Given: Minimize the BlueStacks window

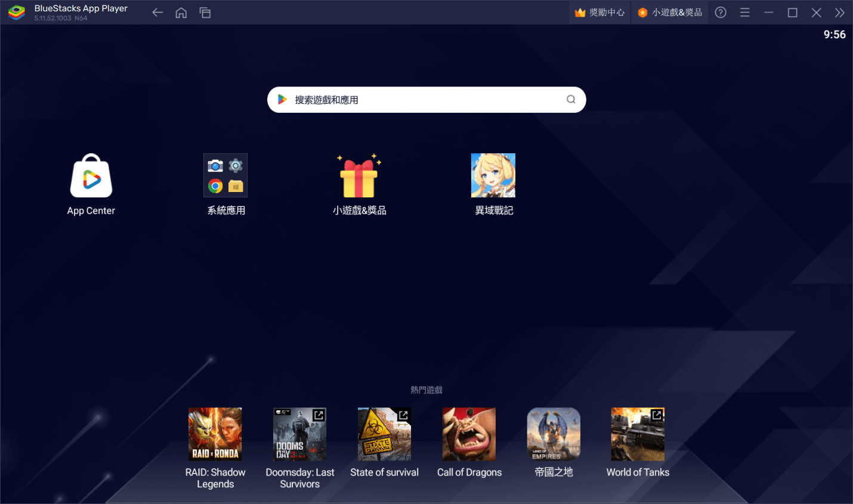Looking at the screenshot, I should (769, 13).
